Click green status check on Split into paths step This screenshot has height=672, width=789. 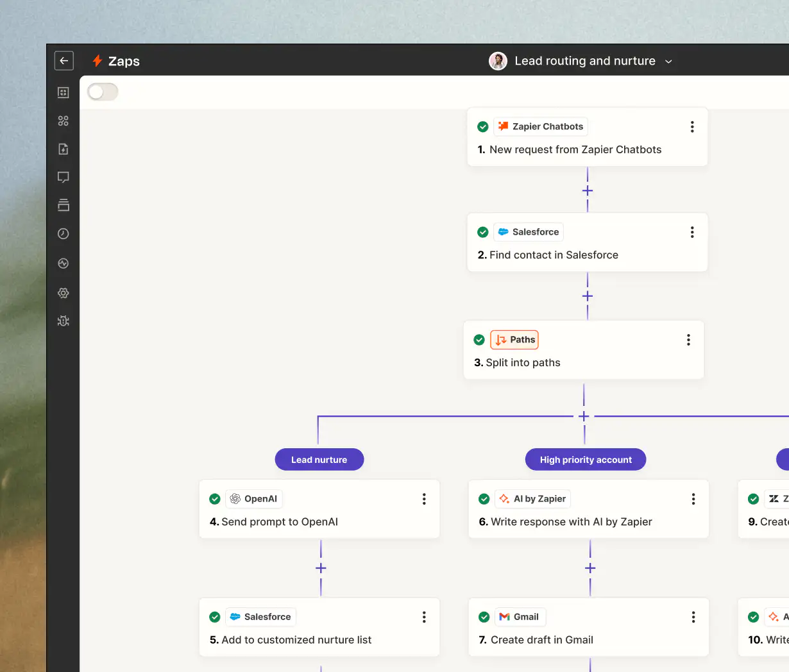coord(479,340)
